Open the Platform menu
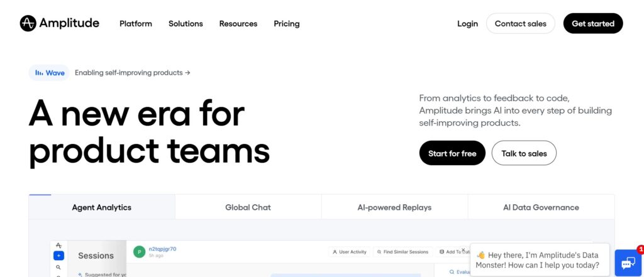Screen dimensions: 644x277 tap(136, 24)
